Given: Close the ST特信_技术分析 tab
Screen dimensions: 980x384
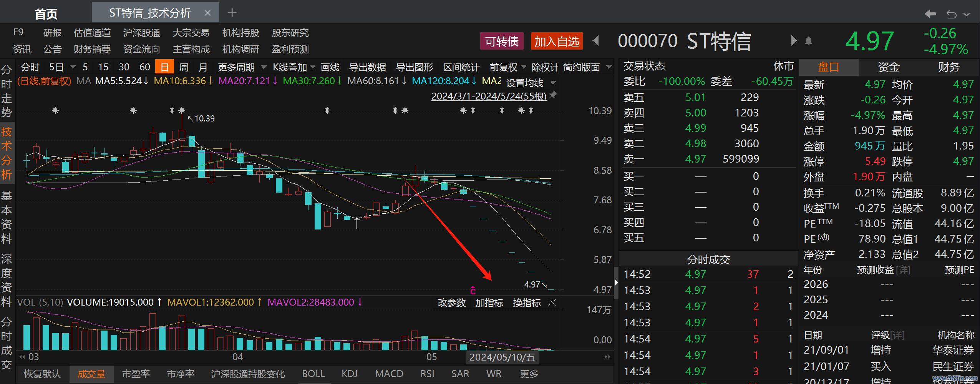Looking at the screenshot, I should pyautogui.click(x=207, y=13).
